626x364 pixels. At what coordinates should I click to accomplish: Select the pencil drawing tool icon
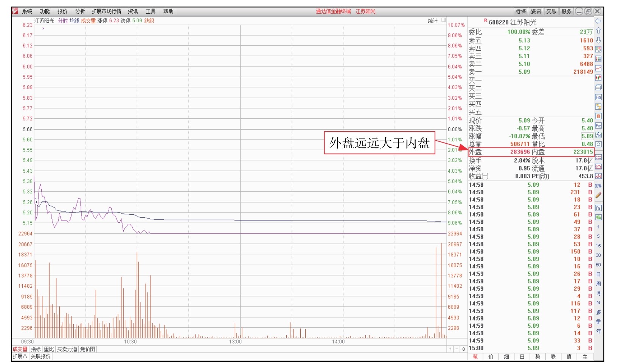[598, 195]
